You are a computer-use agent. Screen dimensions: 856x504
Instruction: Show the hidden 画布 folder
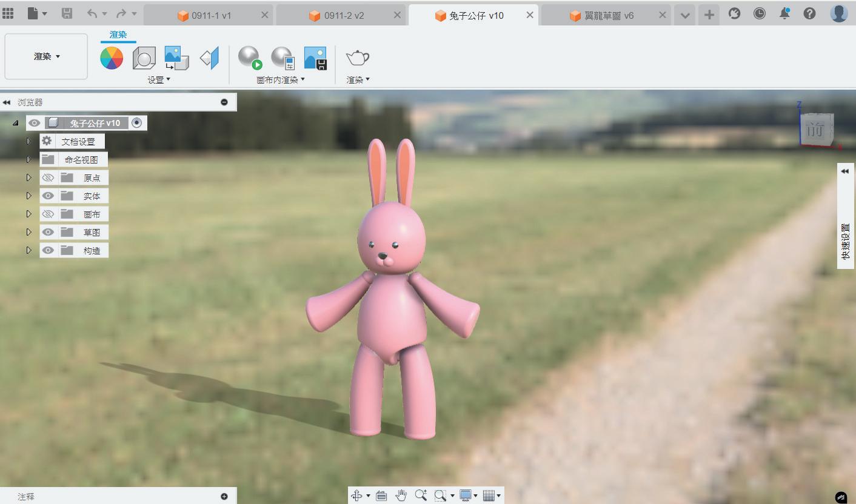click(48, 214)
